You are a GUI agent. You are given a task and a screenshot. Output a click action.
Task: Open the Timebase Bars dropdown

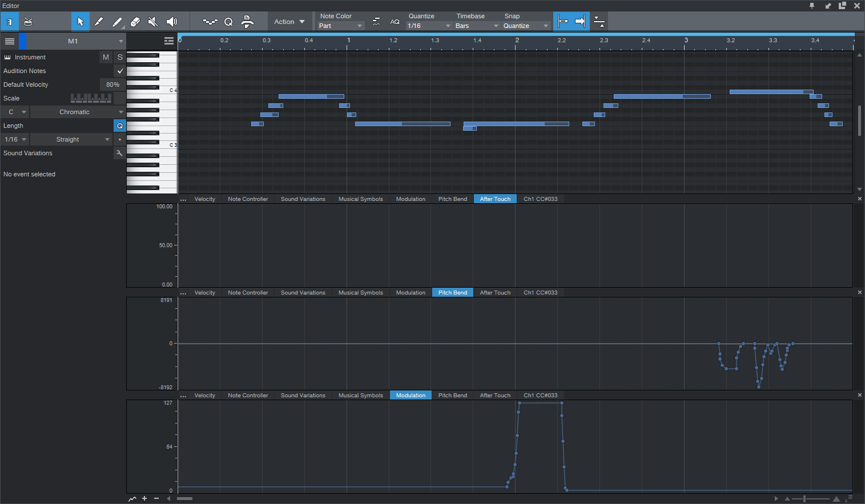click(477, 26)
